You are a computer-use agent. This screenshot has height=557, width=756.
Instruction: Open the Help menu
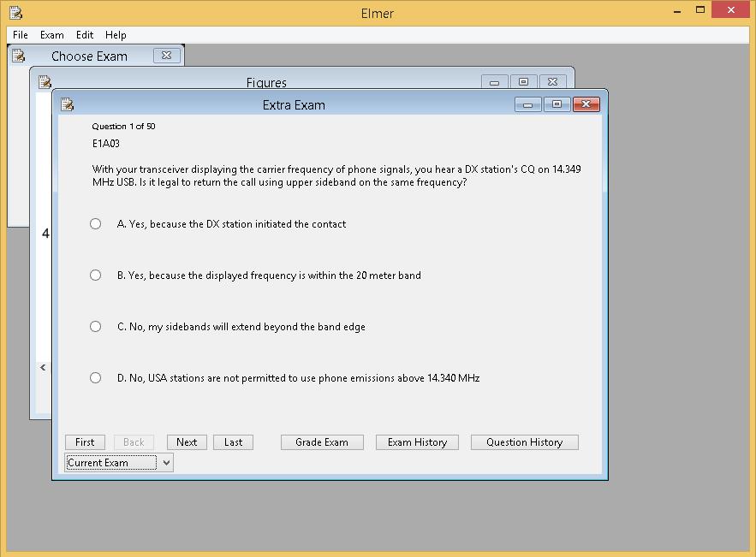coord(116,35)
